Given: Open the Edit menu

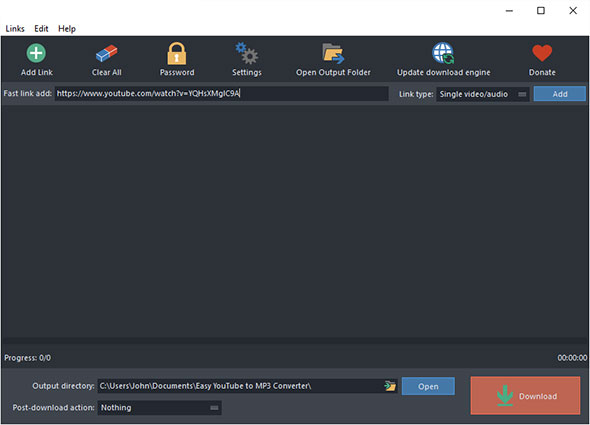Looking at the screenshot, I should [41, 29].
